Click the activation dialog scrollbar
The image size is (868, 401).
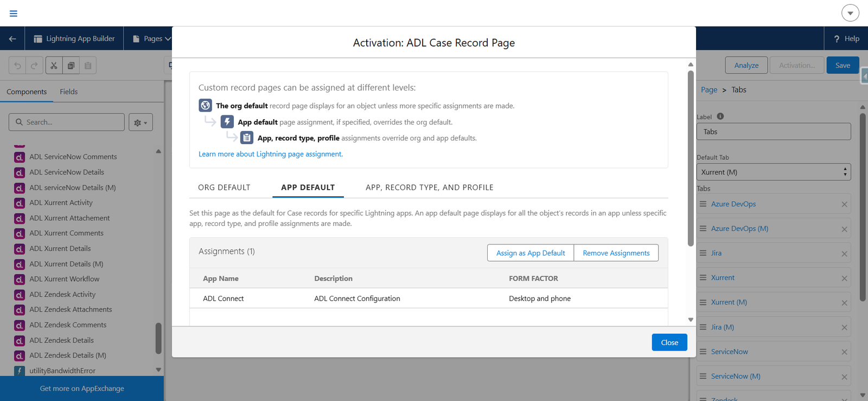691,158
